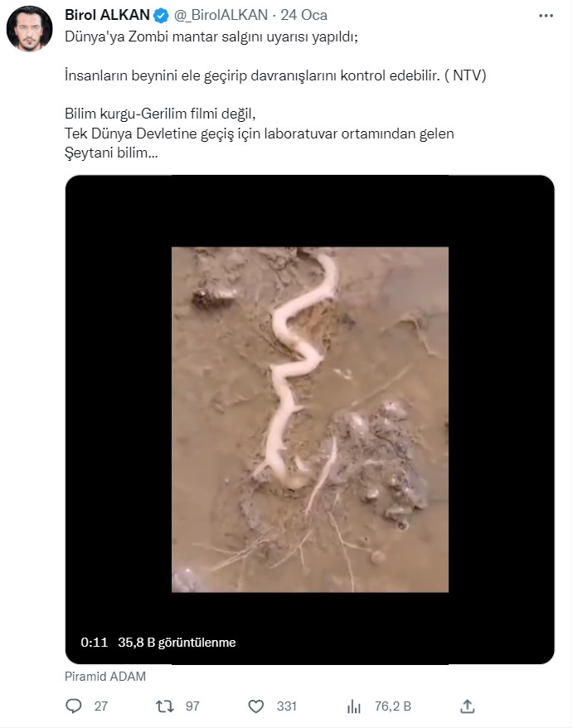Open the three-dot more options menu
573x728 pixels.
tap(546, 16)
